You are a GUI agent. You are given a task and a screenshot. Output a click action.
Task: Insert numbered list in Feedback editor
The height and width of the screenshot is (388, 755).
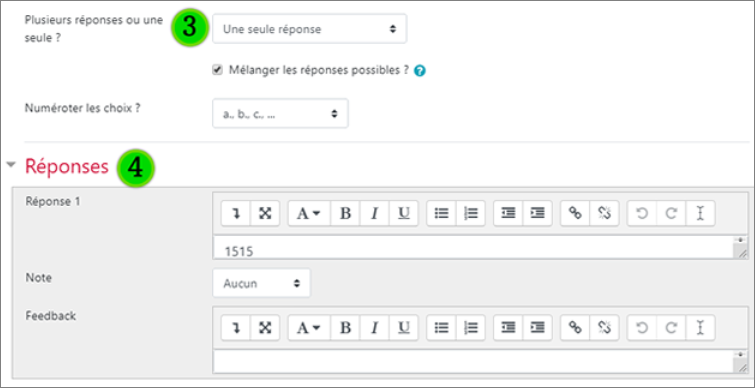[x=470, y=328]
